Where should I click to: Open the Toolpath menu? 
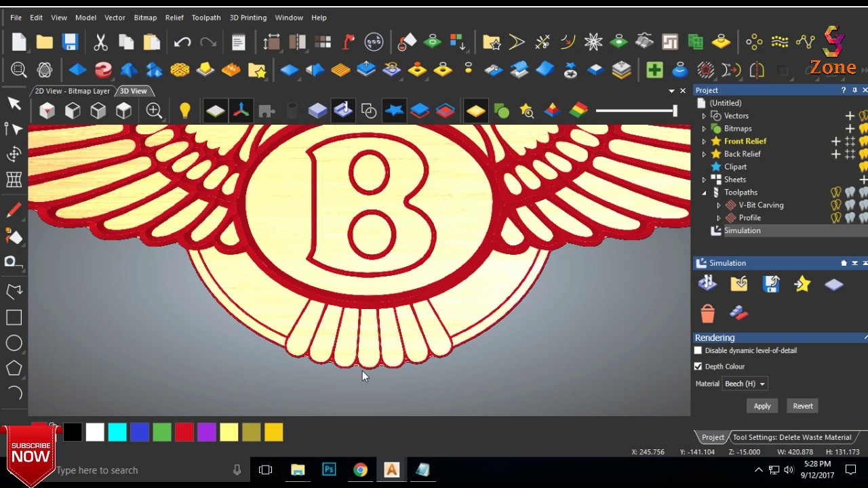point(206,18)
